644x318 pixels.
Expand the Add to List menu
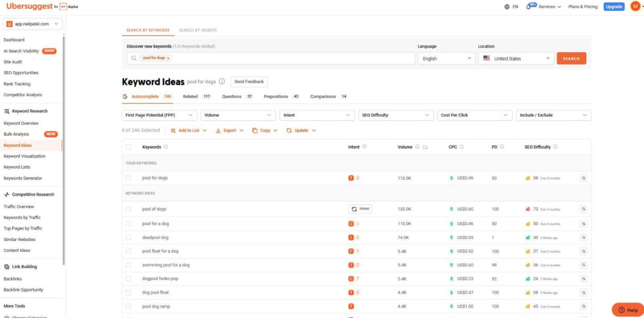point(189,131)
